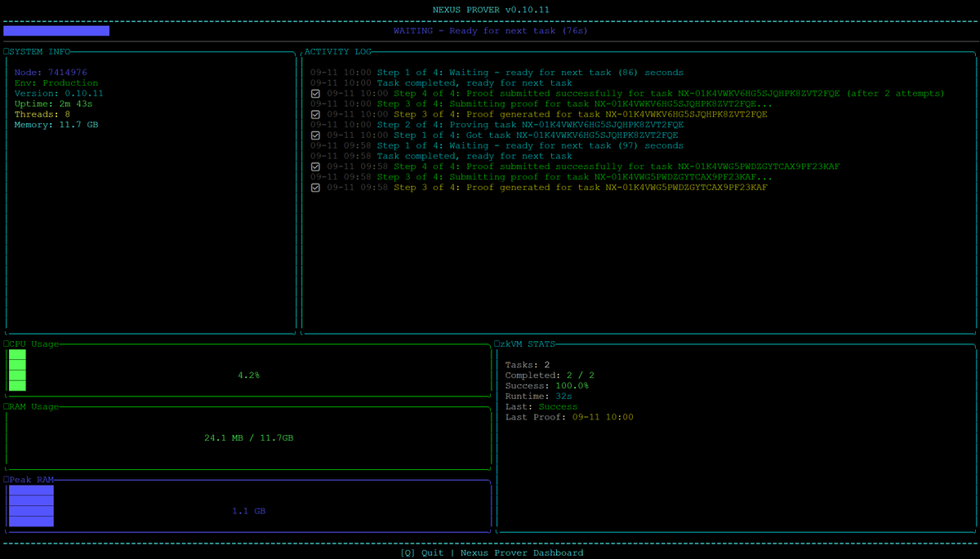The image size is (980, 559).
Task: Click the (after 2 attempts) log text
Action: 895,94
